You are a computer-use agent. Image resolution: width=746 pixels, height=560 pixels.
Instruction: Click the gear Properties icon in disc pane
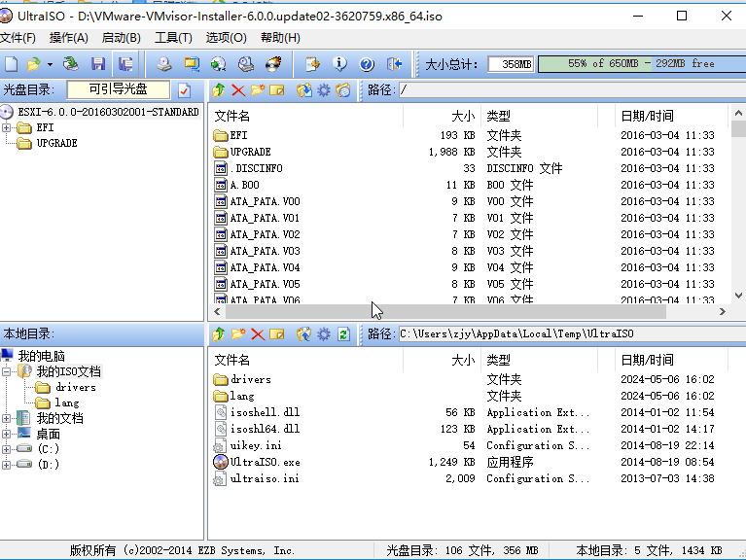click(x=324, y=89)
